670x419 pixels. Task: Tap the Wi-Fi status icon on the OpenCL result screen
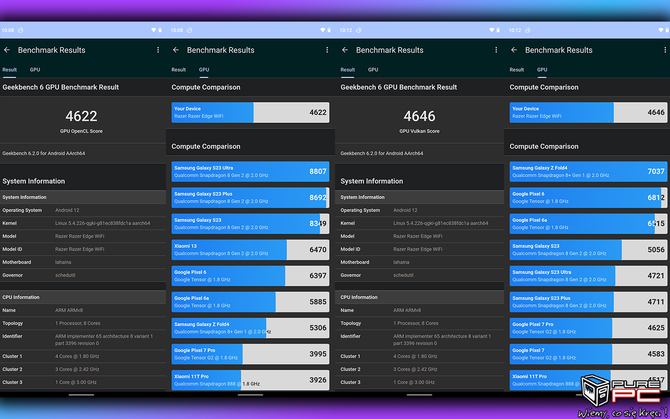[154, 30]
